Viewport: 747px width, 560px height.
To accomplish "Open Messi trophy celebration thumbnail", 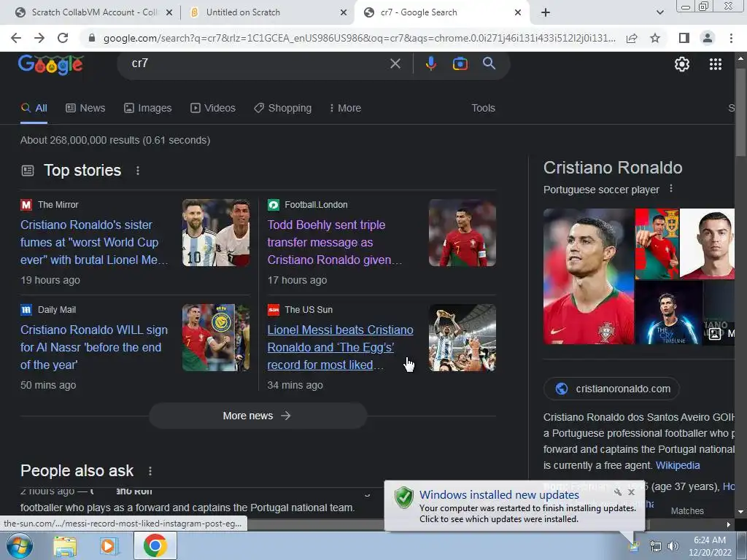I will click(462, 338).
